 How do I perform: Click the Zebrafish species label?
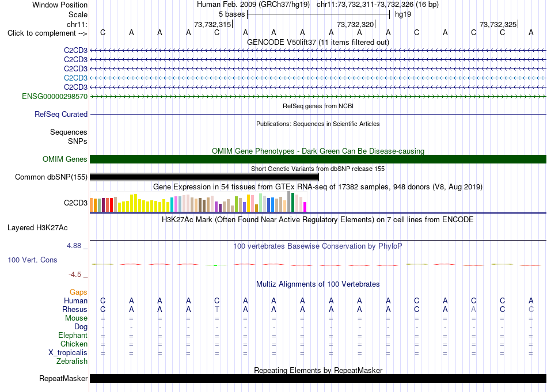72,361
